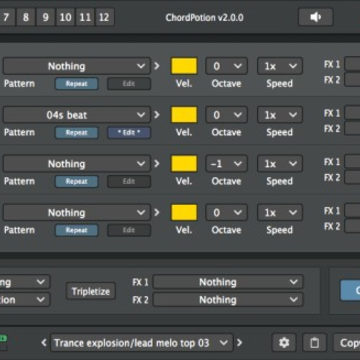
Task: Open Speed dropdown in the fourth row
Action: pyautogui.click(x=280, y=213)
